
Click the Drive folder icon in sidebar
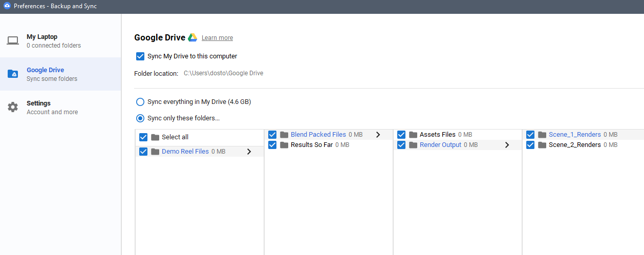13,74
